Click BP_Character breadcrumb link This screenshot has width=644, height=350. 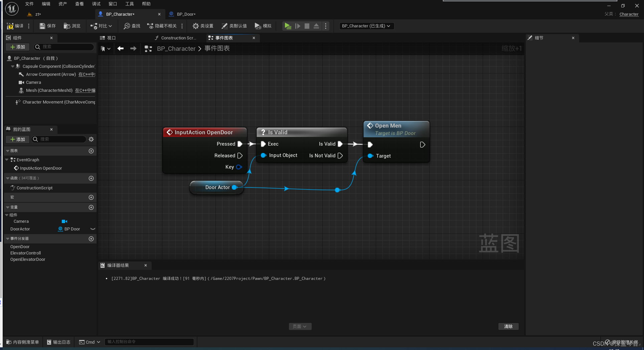176,48
